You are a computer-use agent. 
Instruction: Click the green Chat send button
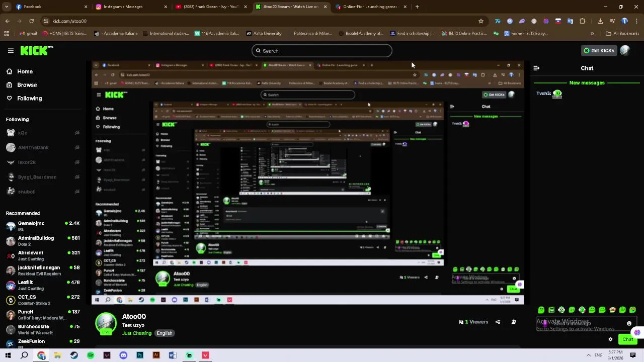coord(627,339)
